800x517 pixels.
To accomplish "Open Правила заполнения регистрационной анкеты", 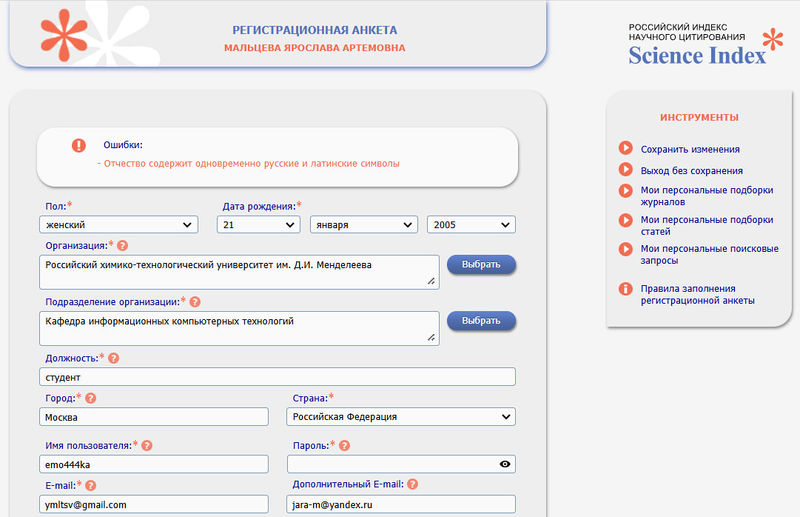I will 697,294.
